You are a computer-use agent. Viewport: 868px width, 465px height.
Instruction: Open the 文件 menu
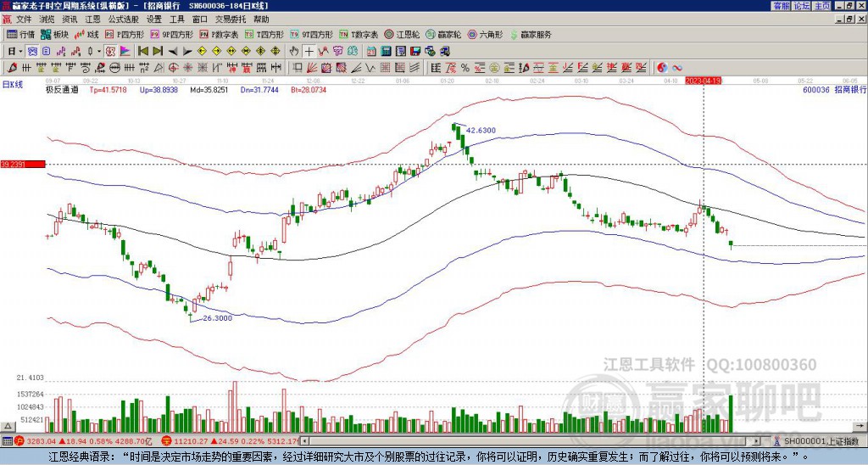[24, 20]
